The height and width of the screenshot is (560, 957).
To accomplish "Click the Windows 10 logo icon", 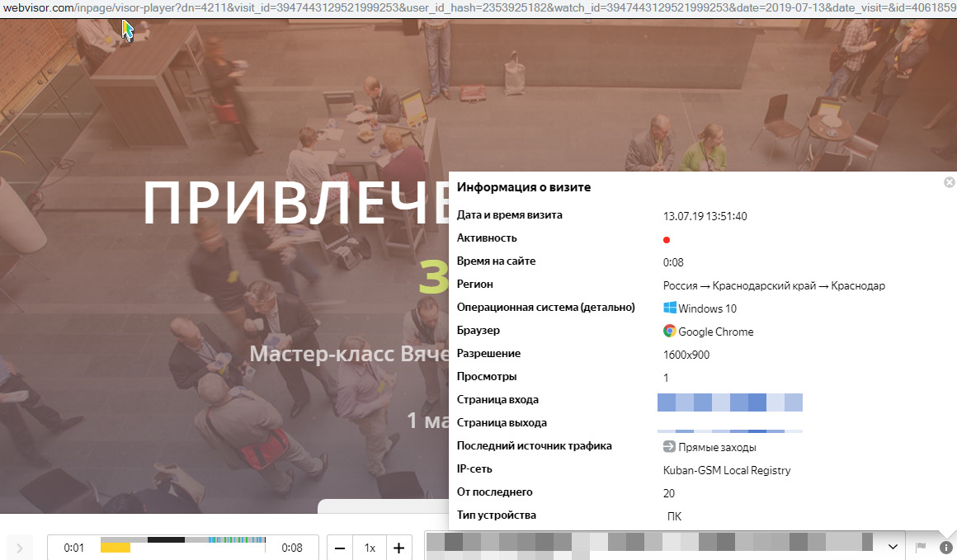I will coord(670,308).
